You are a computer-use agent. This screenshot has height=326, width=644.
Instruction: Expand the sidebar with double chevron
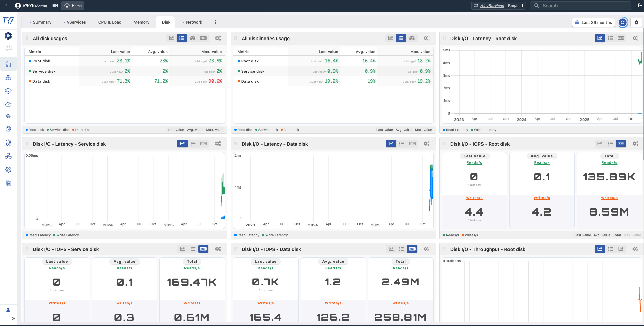[13, 318]
